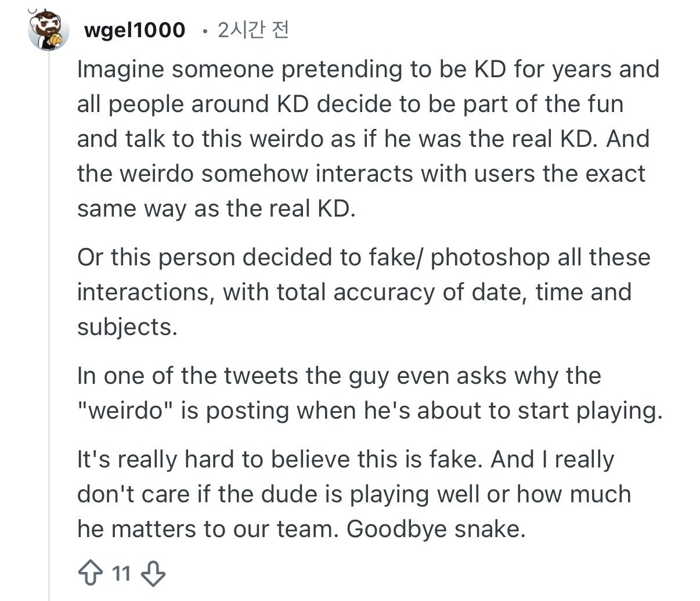Click the phrase 'same way as the real KD.'
Image resolution: width=700 pixels, height=601 pixels.
(215, 208)
